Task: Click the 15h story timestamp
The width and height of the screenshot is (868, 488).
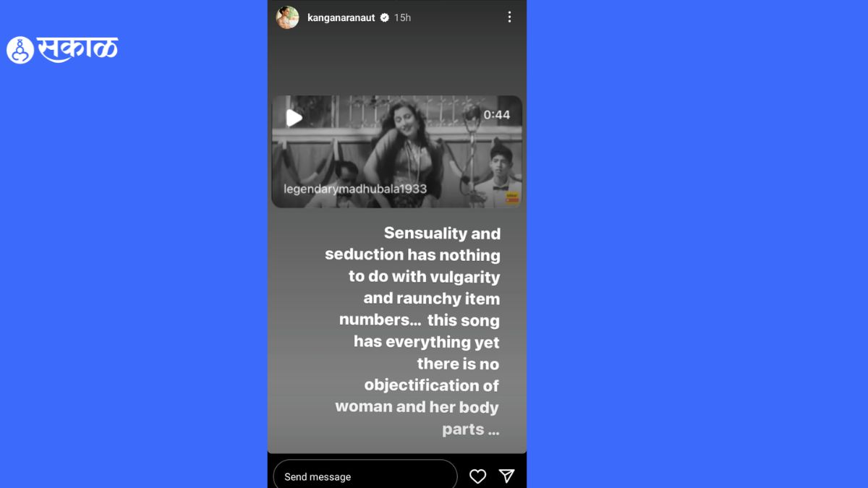Action: 402,17
